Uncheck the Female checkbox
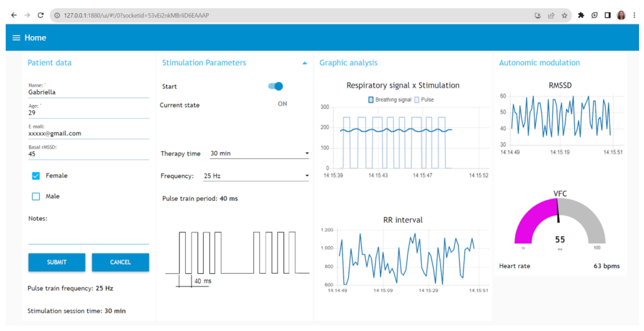The height and width of the screenshot is (331, 644). [36, 176]
